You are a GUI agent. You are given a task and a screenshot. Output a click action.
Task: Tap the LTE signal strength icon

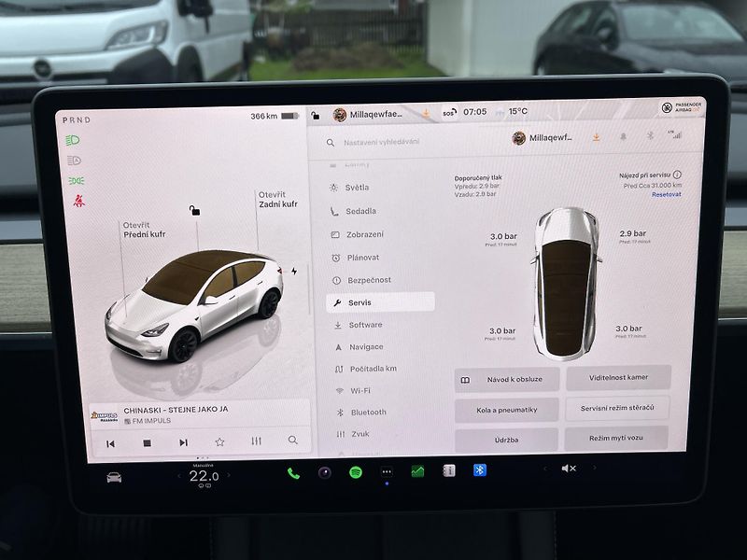click(675, 134)
